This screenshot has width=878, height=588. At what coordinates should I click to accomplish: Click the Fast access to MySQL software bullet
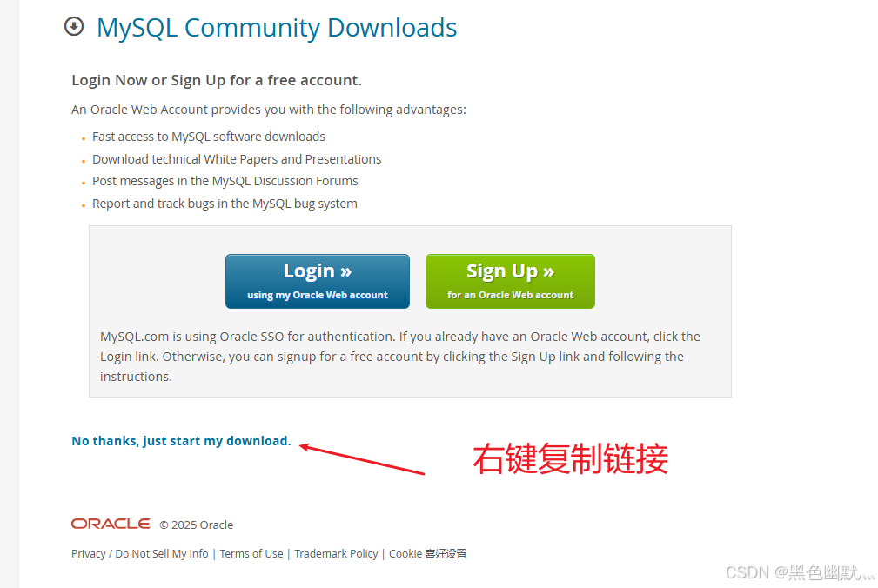[209, 137]
